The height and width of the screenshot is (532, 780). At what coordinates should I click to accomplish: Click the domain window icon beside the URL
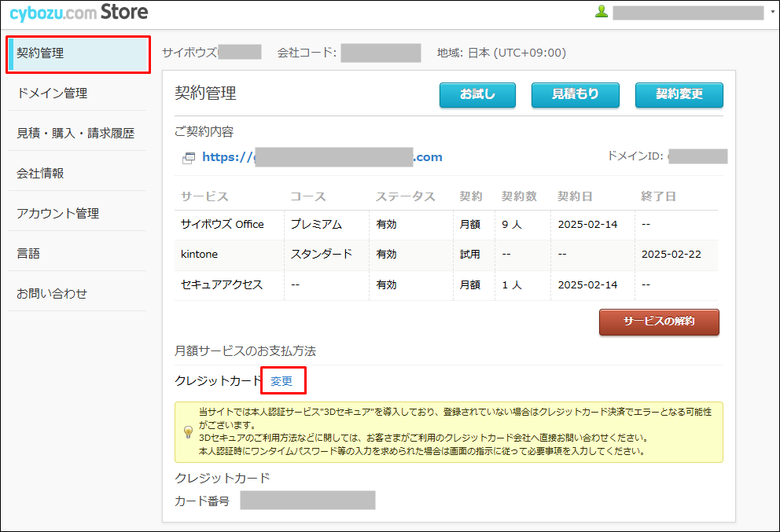pyautogui.click(x=189, y=158)
